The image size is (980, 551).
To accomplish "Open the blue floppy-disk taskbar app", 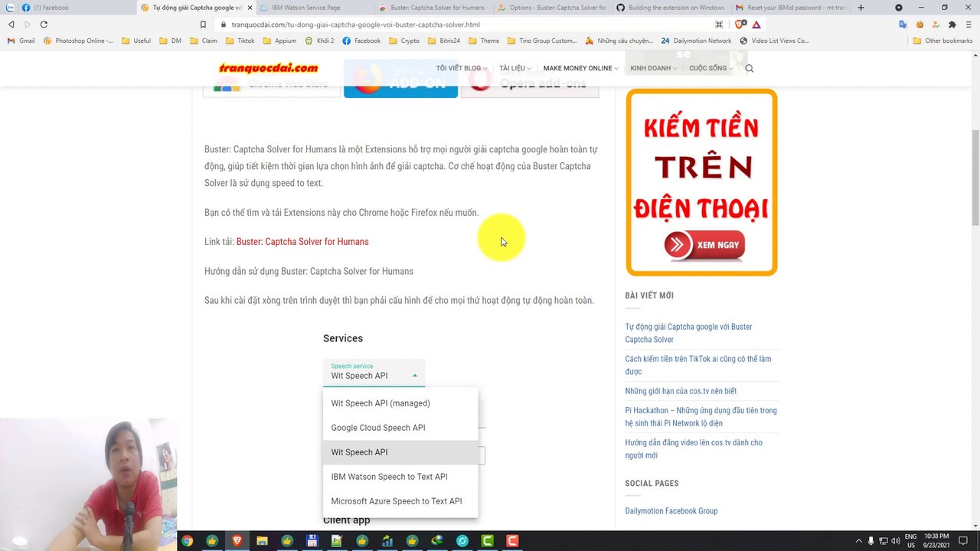I will (x=312, y=541).
